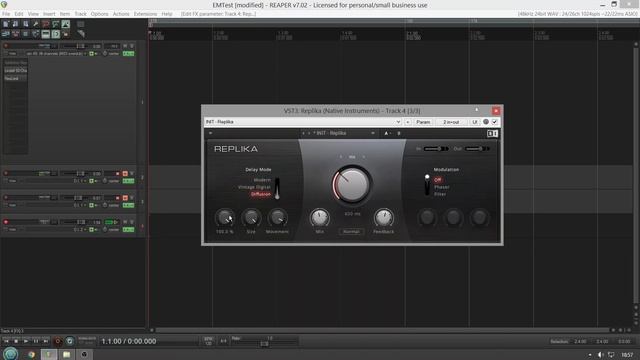Arm record on track 3

point(6,198)
